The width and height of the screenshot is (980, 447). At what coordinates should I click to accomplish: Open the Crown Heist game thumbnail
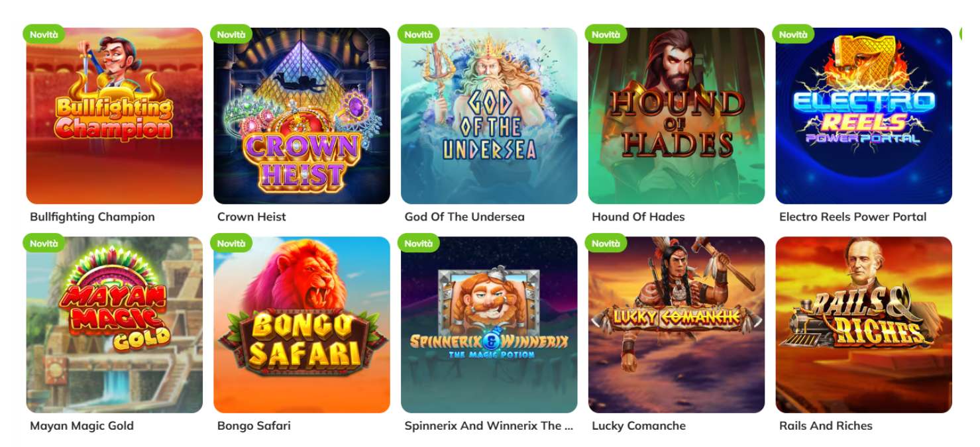[301, 116]
